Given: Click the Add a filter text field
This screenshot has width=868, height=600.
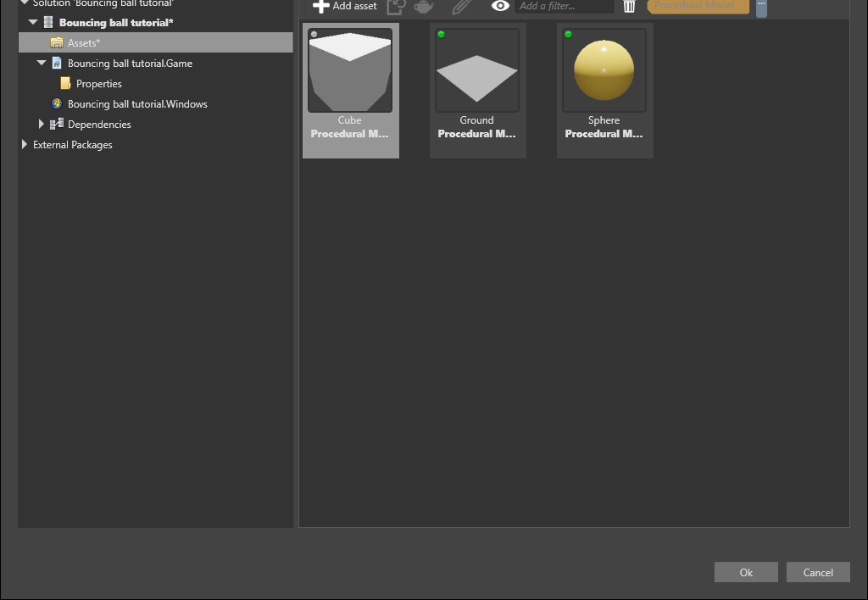Looking at the screenshot, I should [x=564, y=6].
